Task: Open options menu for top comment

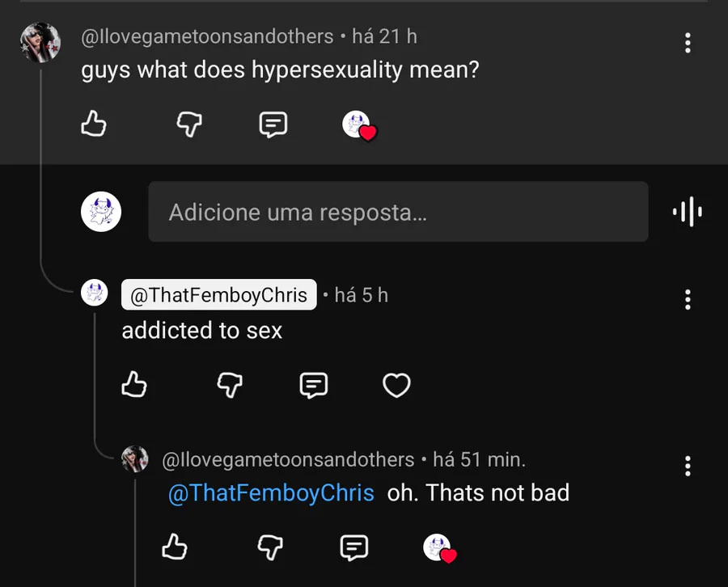Action: [688, 43]
